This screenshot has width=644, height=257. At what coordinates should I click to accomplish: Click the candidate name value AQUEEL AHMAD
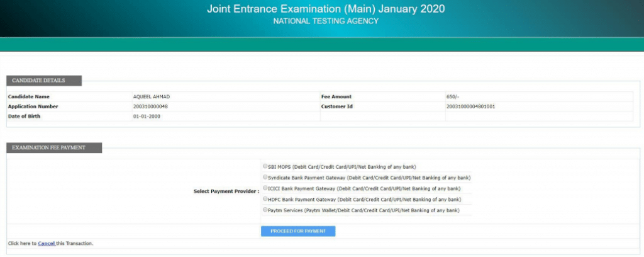point(152,97)
